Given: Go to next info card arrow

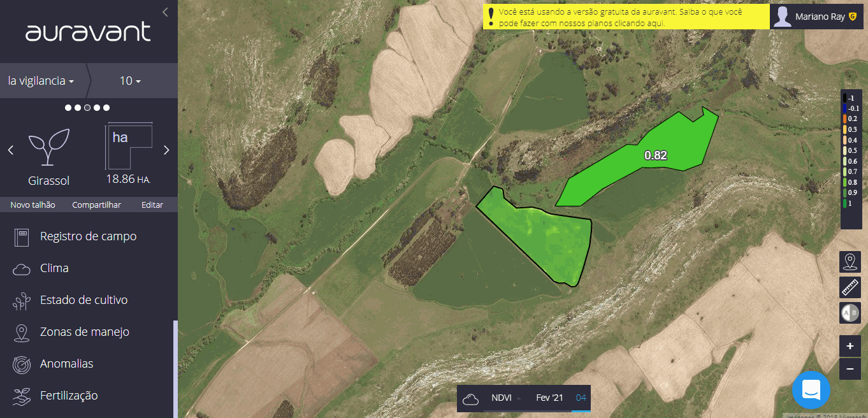Looking at the screenshot, I should coord(167,150).
